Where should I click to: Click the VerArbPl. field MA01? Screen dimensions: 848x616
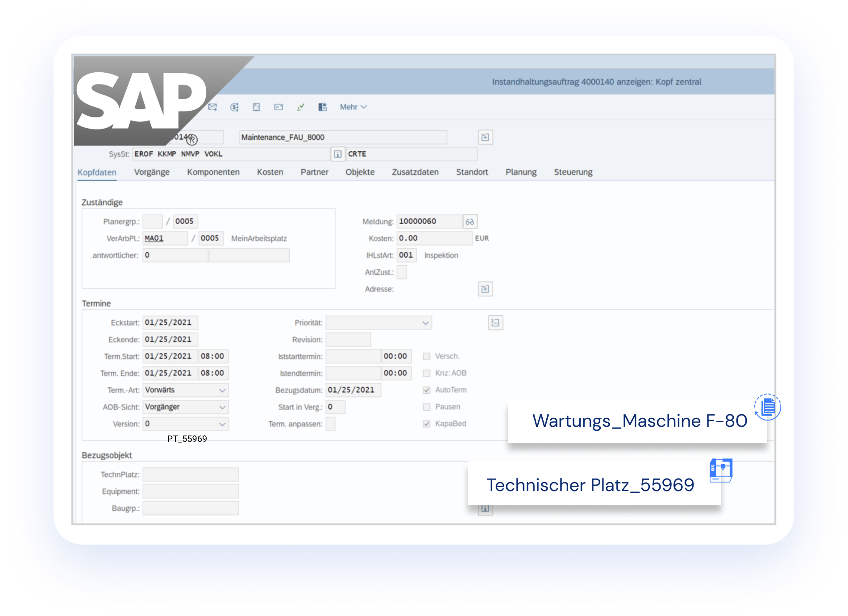pos(165,238)
